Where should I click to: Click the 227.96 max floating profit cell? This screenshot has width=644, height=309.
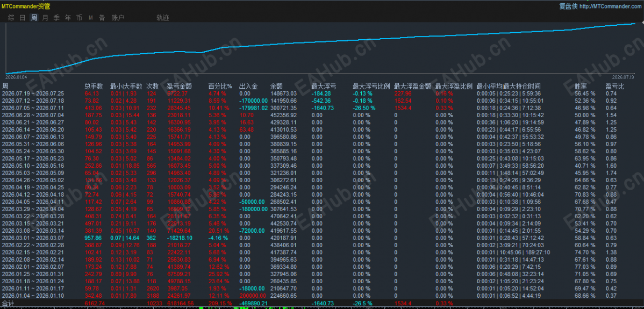pos(403,94)
